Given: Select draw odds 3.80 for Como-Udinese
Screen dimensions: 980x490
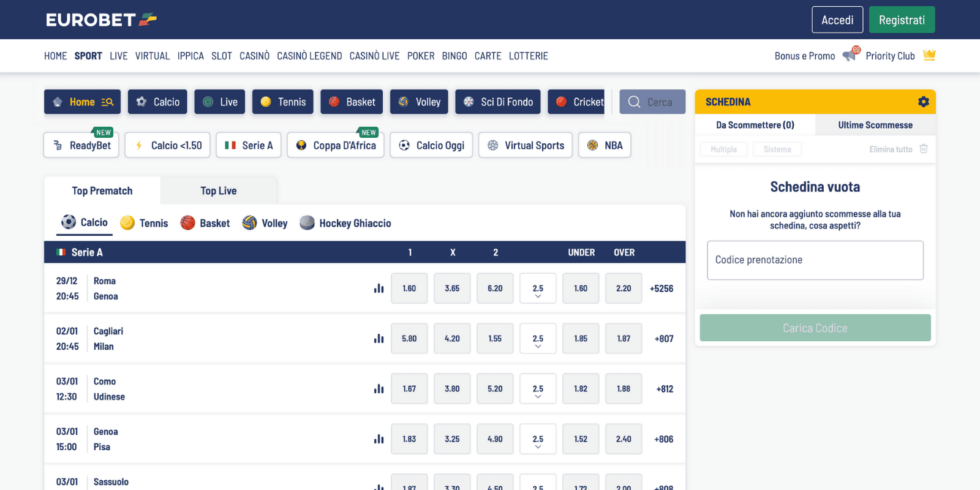Looking at the screenshot, I should pyautogui.click(x=452, y=389).
